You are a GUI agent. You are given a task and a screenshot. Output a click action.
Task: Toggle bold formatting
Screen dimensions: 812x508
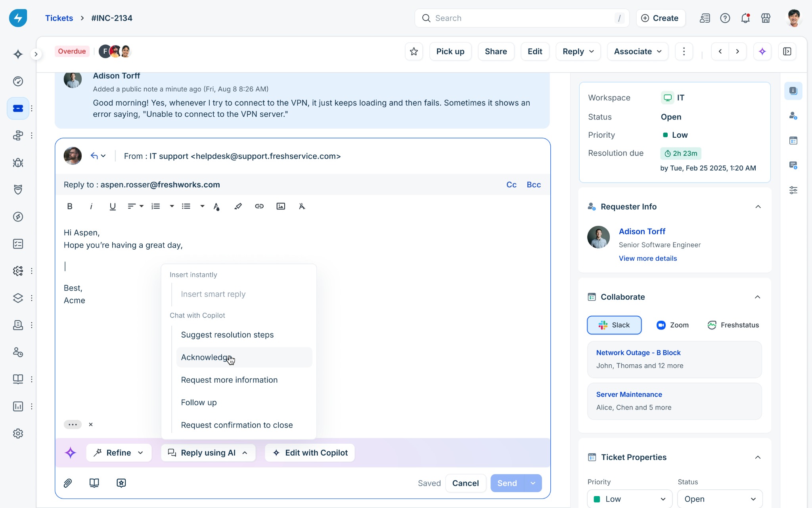[70, 206]
